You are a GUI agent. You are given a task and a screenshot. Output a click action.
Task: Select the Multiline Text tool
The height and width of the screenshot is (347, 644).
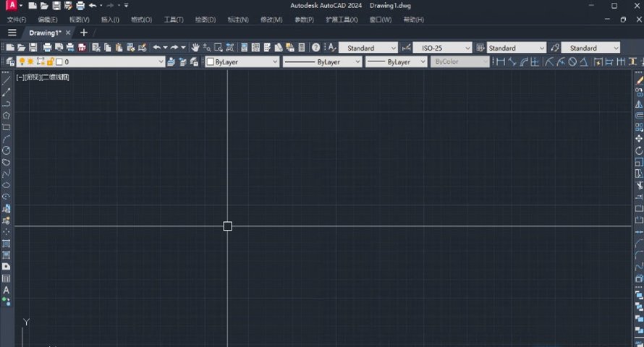7,290
